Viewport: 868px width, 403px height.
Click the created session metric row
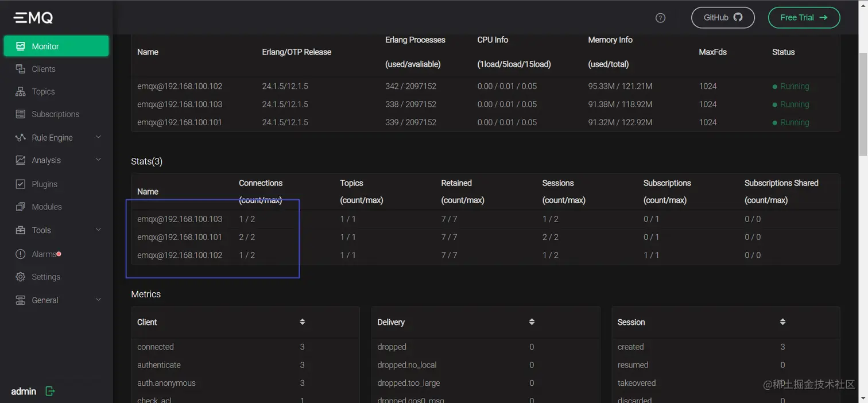pos(726,347)
